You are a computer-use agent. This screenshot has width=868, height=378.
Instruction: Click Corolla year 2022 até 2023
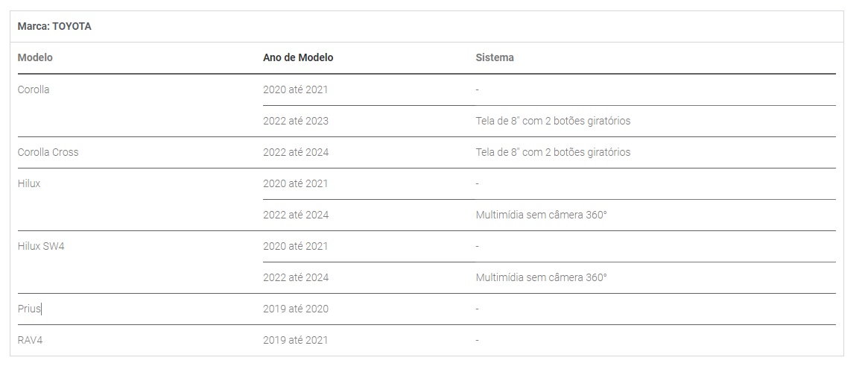(x=296, y=121)
